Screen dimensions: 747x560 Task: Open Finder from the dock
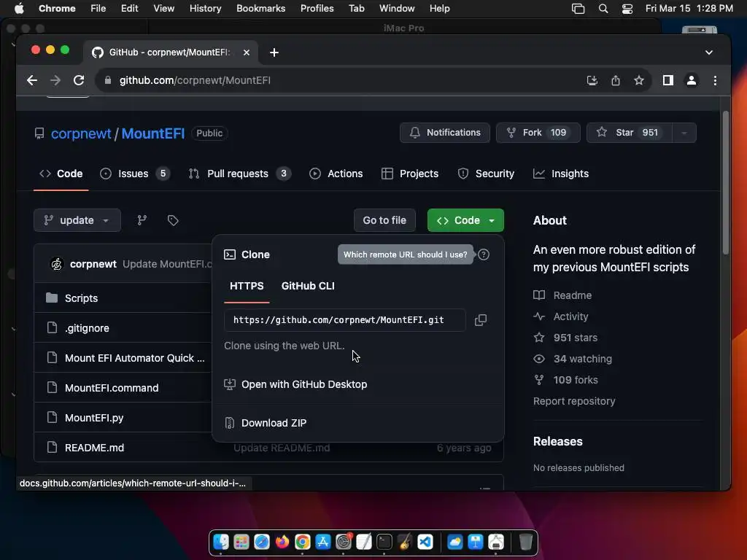(221, 542)
